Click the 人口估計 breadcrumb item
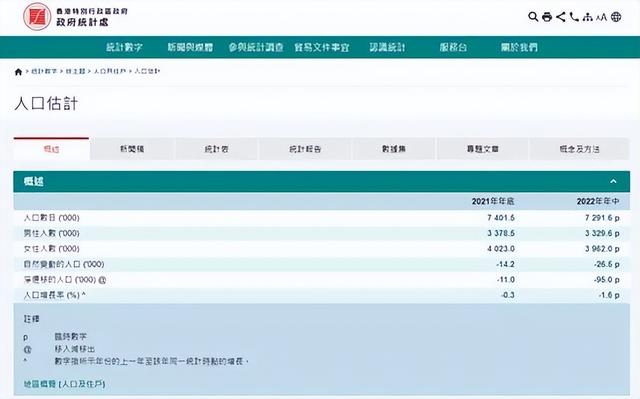The image size is (640, 399). 147,71
